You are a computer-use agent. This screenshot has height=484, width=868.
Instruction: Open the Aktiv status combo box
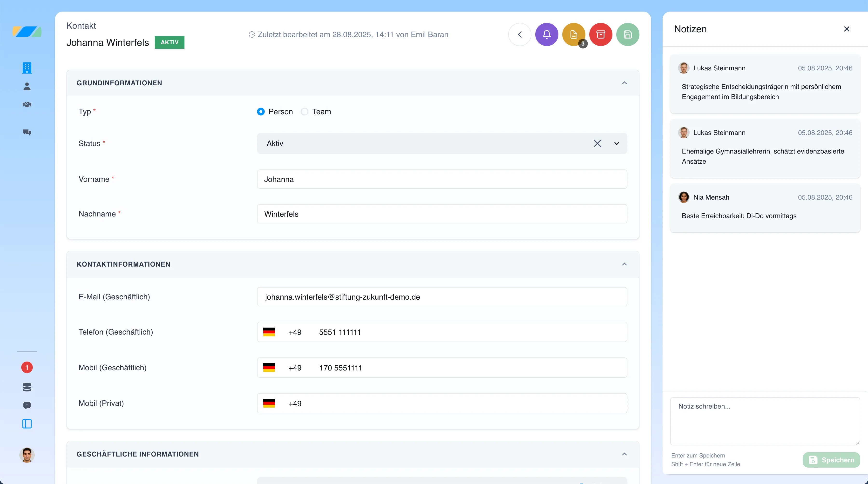(442, 143)
